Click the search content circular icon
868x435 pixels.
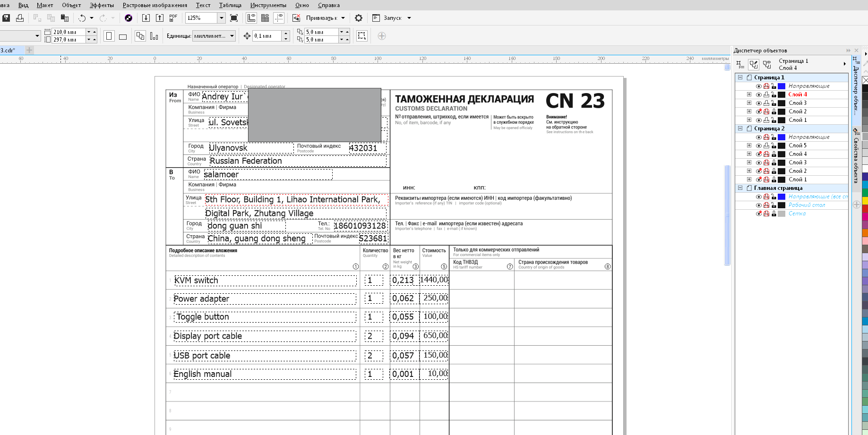pyautogui.click(x=129, y=18)
